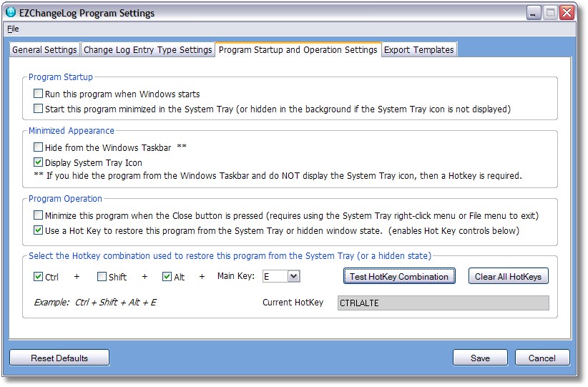Open Change Log Entry Type Settings tab
588x387 pixels.
click(148, 50)
